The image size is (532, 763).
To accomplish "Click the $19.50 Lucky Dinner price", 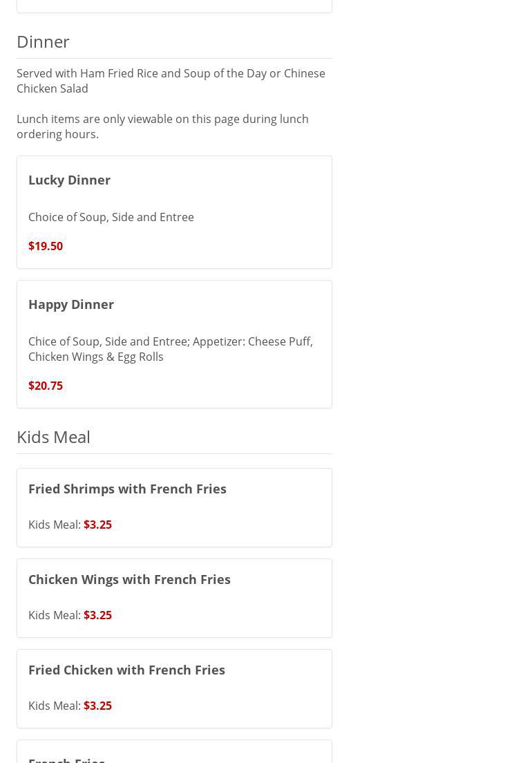I will coord(46,246).
